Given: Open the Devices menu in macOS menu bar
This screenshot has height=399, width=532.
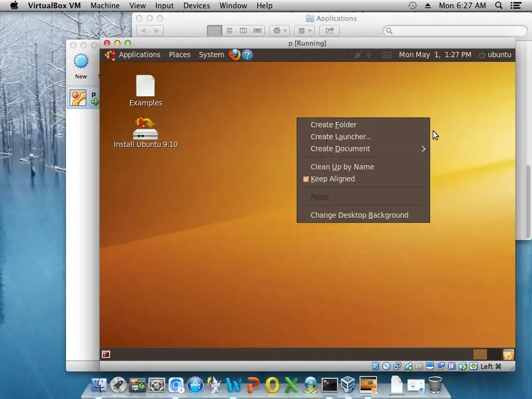Looking at the screenshot, I should click(196, 6).
